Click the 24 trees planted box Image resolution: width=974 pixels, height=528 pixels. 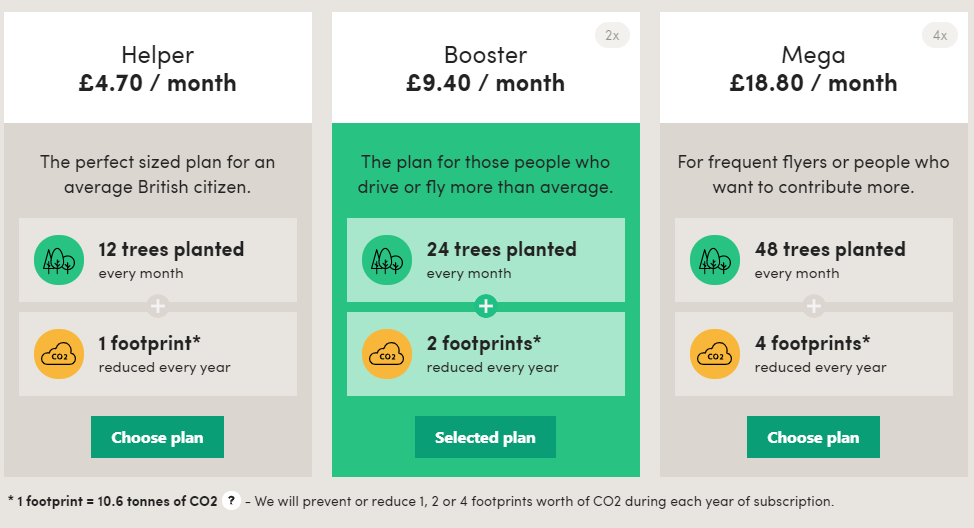[486, 260]
